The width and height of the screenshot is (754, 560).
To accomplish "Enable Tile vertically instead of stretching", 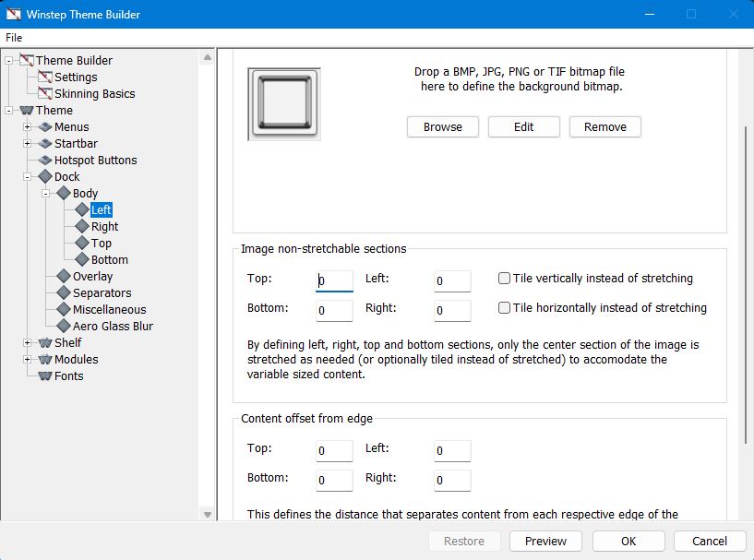I will (504, 278).
